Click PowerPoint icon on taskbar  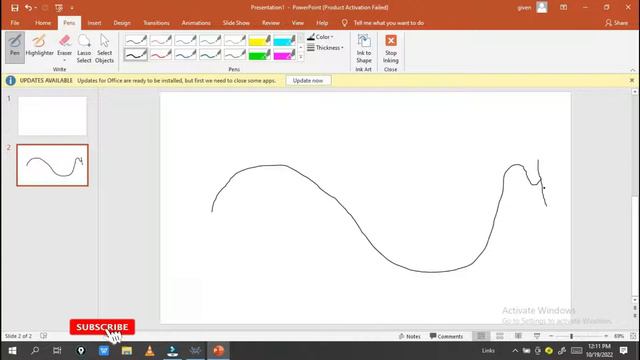(x=218, y=351)
